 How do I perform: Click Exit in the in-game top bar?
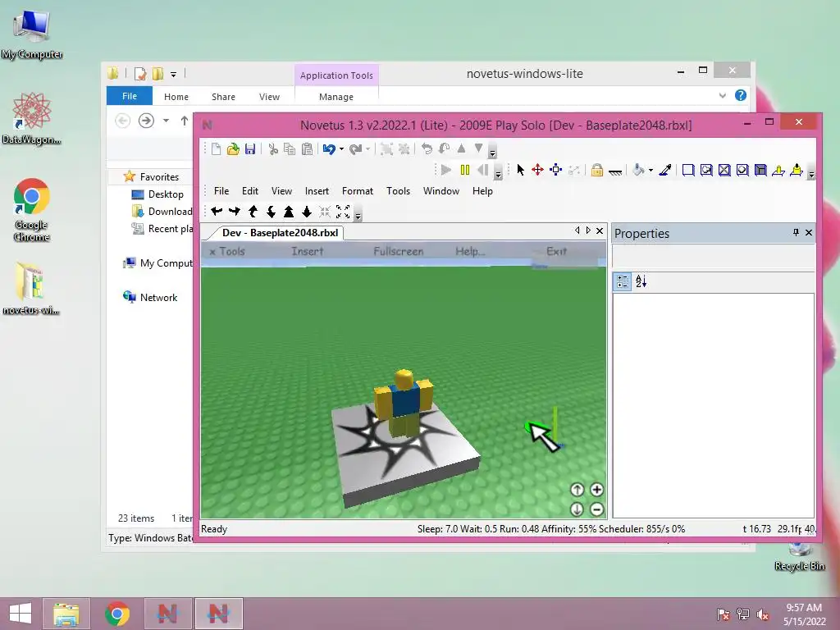[x=556, y=251]
